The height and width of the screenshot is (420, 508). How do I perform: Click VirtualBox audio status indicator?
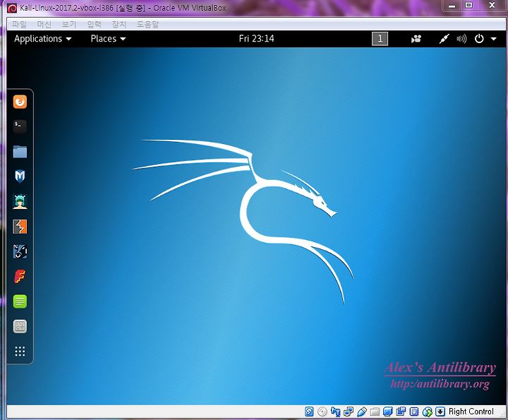(x=335, y=412)
